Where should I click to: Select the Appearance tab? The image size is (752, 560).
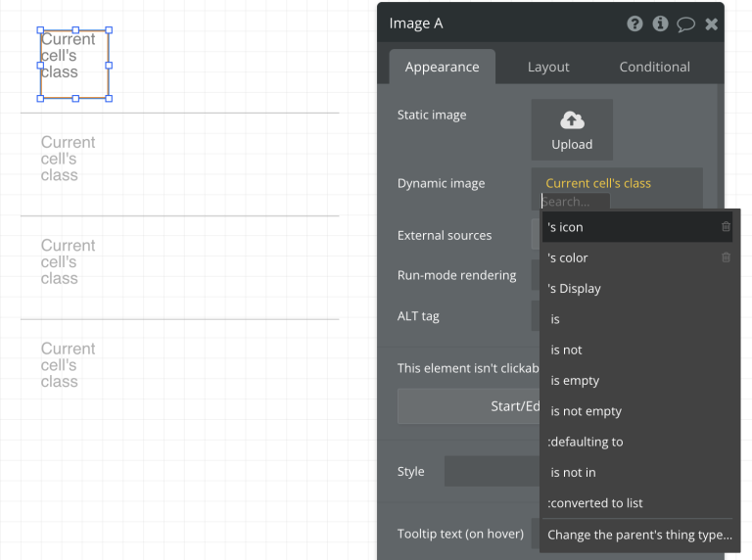point(442,67)
